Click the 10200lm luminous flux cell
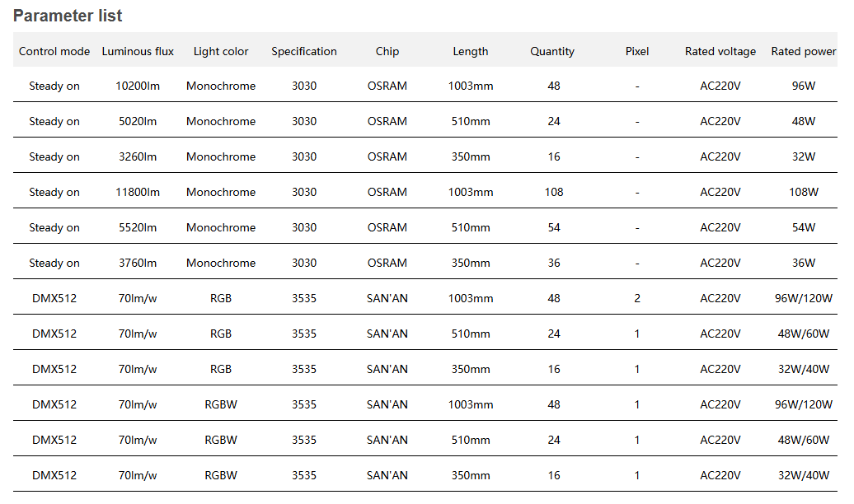Screen dimensions: 854x504 tap(138, 86)
